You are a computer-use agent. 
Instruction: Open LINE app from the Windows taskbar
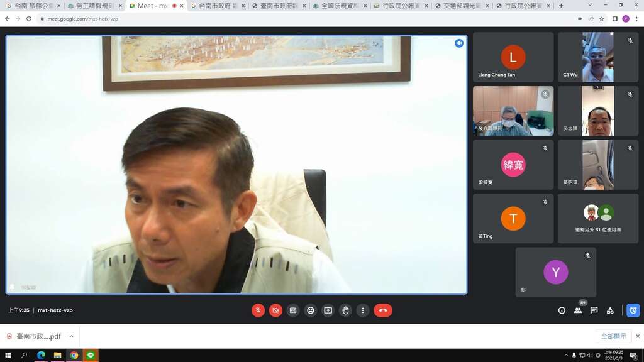click(x=91, y=355)
